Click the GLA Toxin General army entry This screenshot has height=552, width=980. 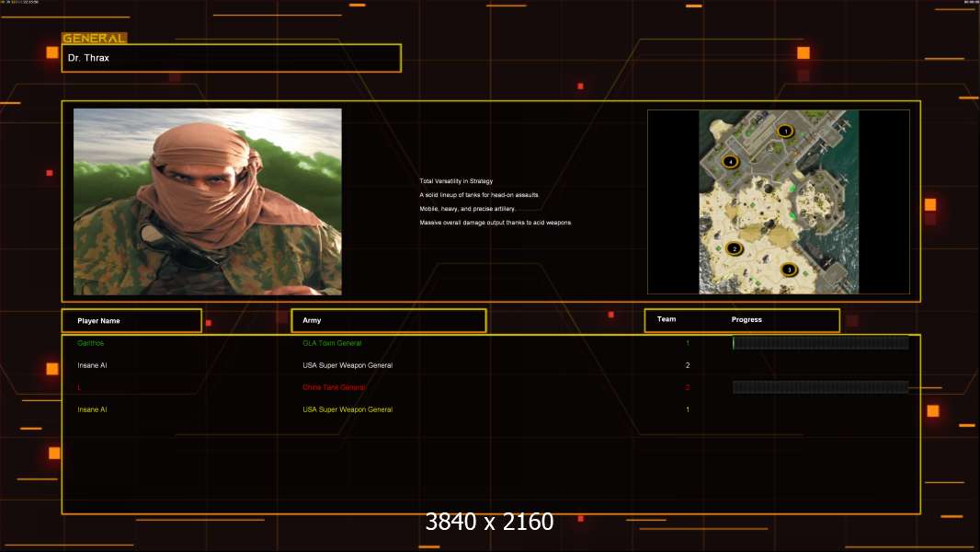click(332, 343)
